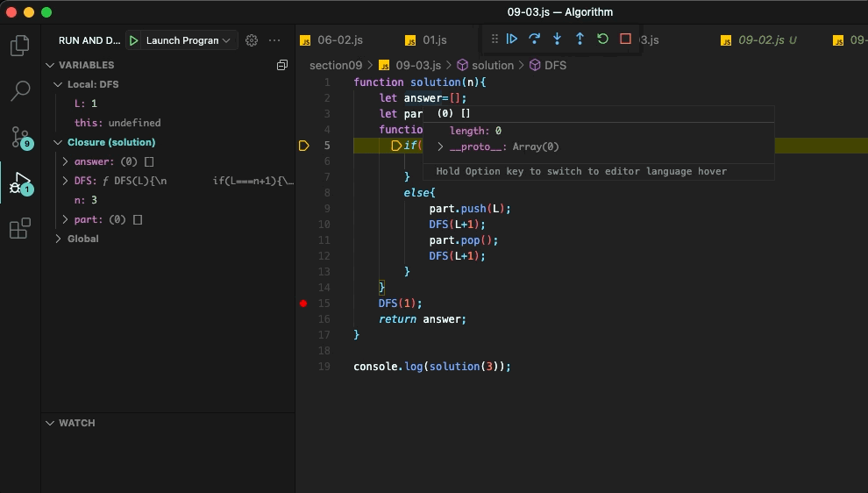Start debugging with the green play icon

tap(133, 40)
